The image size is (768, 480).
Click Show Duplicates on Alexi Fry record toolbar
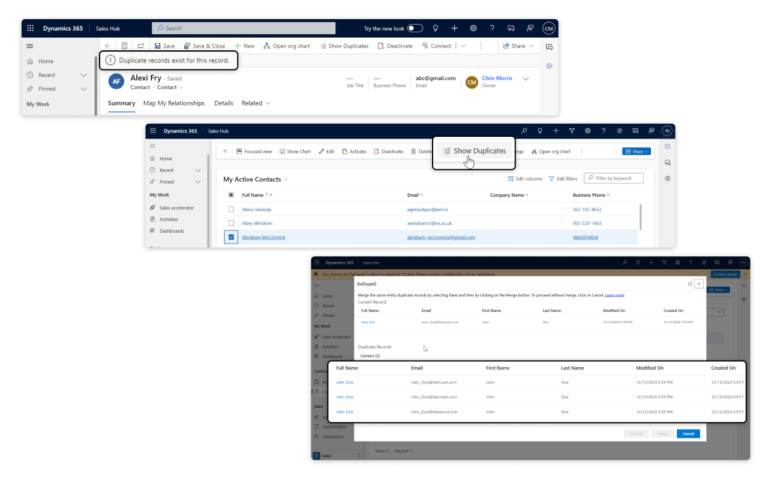coord(344,46)
